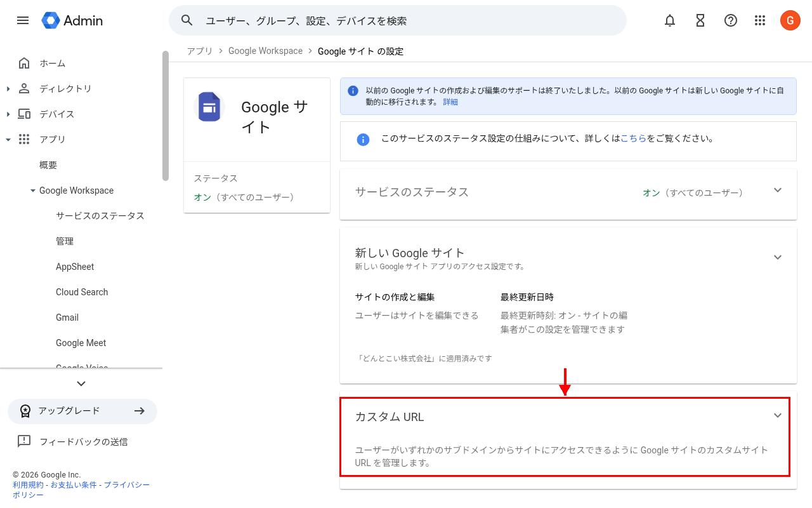This screenshot has width=812, height=508.
Task: Click the ホーム house icon in sidebar
Action: click(x=23, y=63)
